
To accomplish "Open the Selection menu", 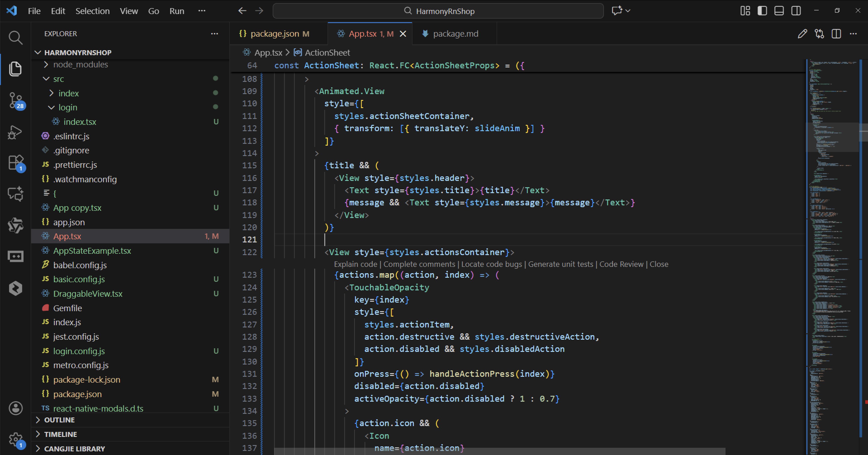I will click(x=92, y=11).
